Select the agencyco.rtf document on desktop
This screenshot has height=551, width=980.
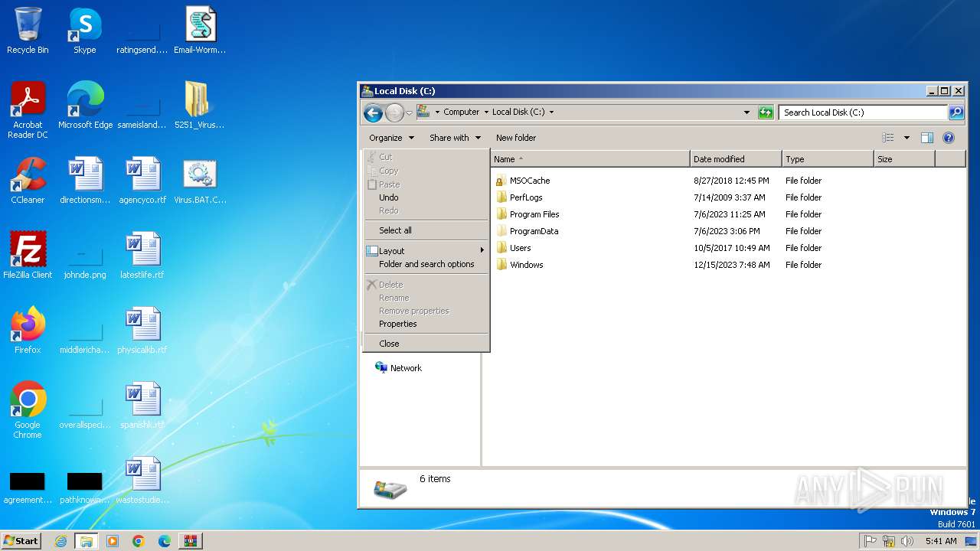pyautogui.click(x=142, y=181)
